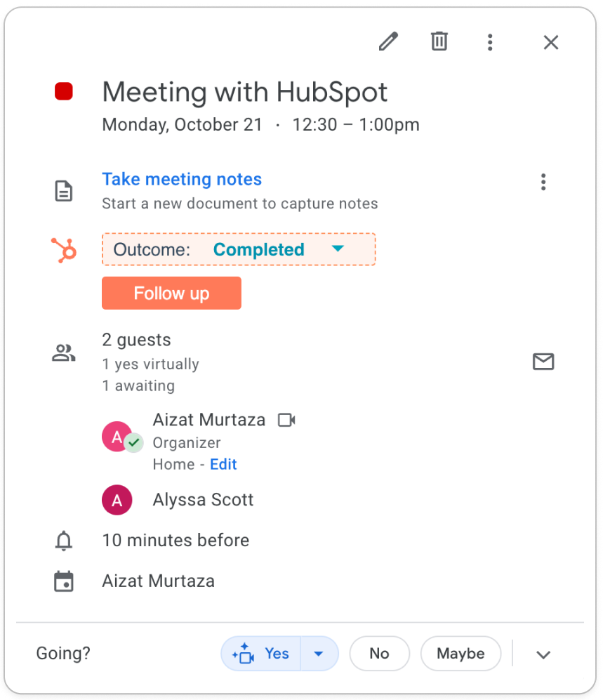Click the Monday, October 21 date text
Image resolution: width=603 pixels, height=700 pixels.
click(x=182, y=124)
